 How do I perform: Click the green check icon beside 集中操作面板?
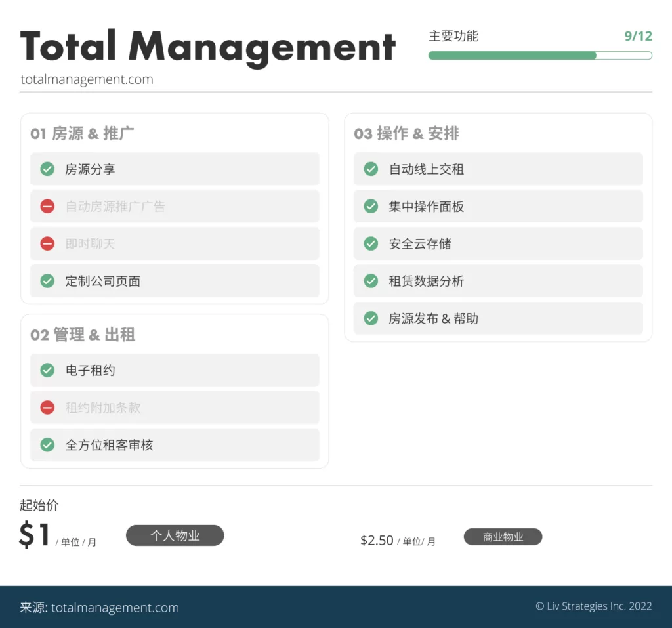[371, 207]
